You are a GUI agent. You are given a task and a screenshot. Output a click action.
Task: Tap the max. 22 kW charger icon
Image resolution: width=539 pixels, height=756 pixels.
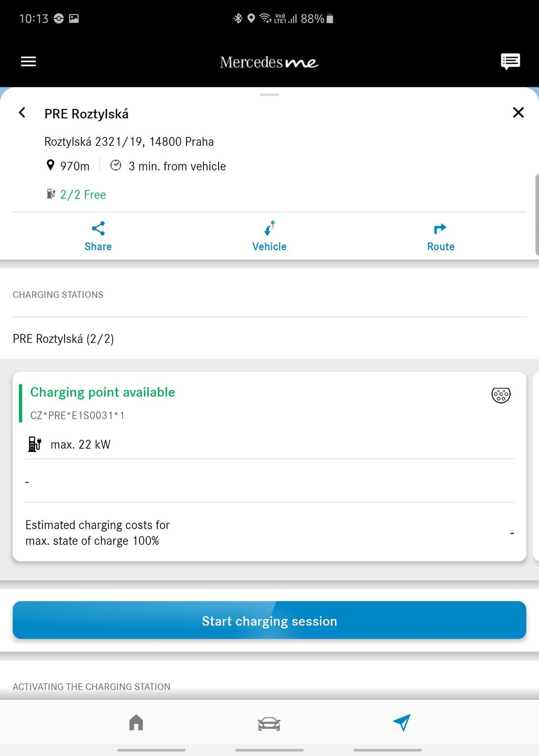[35, 444]
